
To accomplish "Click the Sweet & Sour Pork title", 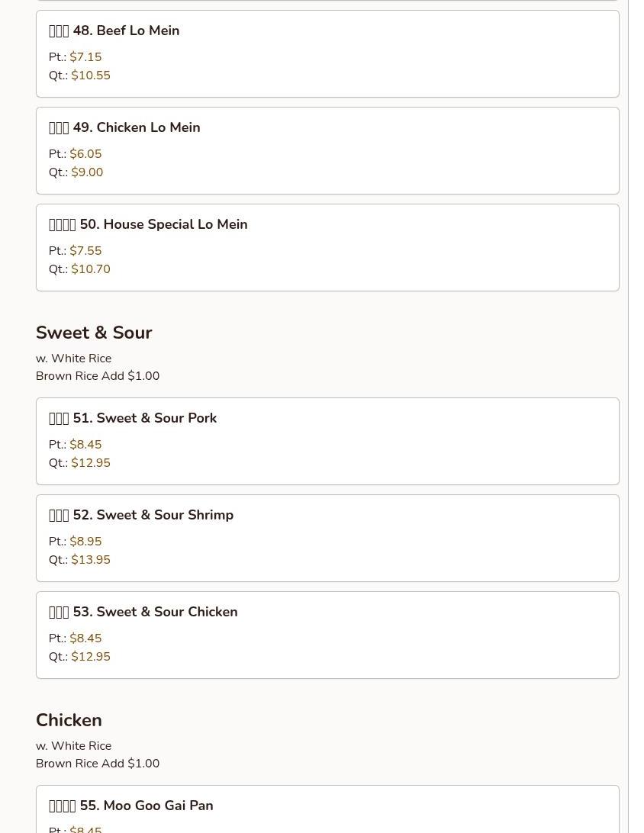I will click(x=133, y=419).
